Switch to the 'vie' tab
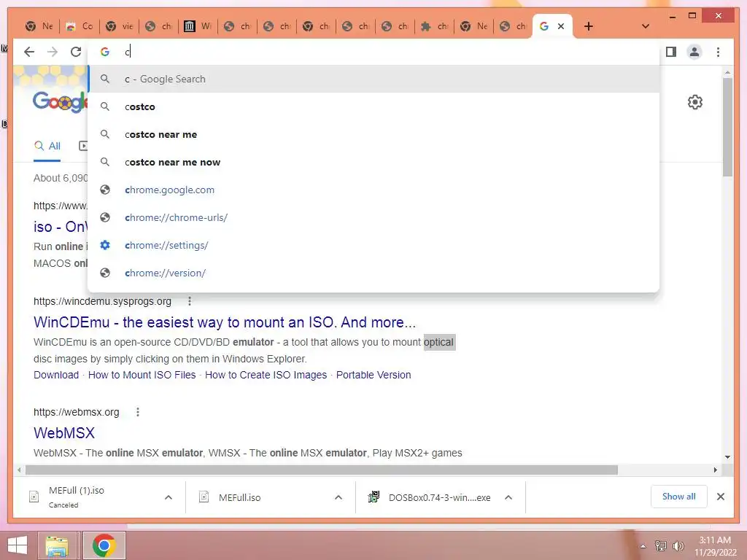Image resolution: width=747 pixels, height=560 pixels. [119, 26]
